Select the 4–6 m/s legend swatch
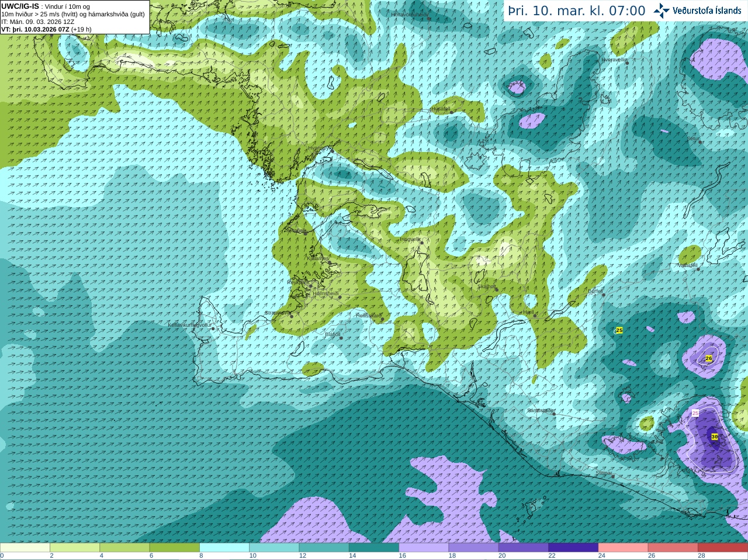This screenshot has width=748, height=560. tap(124, 548)
